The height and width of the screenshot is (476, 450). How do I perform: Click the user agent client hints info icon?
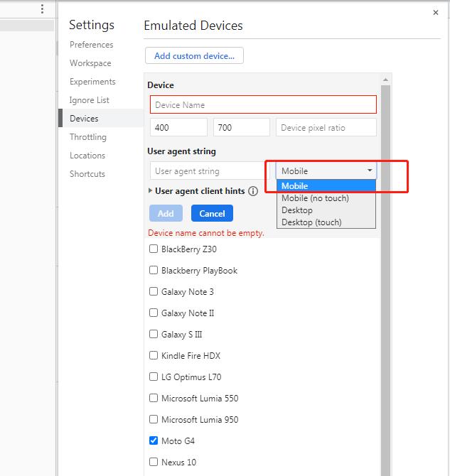click(x=253, y=191)
